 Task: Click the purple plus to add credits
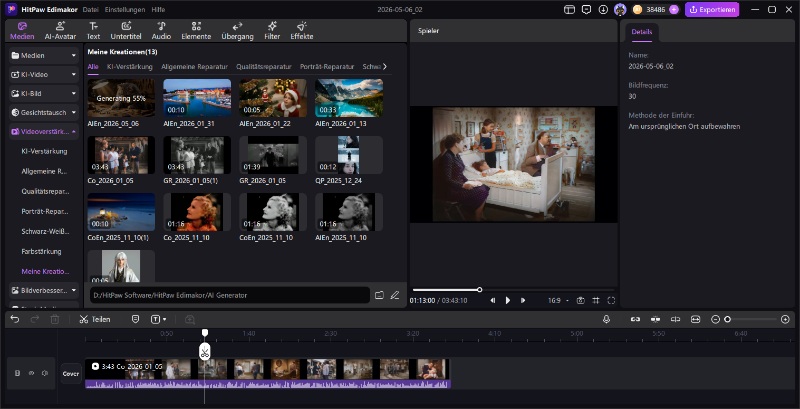point(674,10)
